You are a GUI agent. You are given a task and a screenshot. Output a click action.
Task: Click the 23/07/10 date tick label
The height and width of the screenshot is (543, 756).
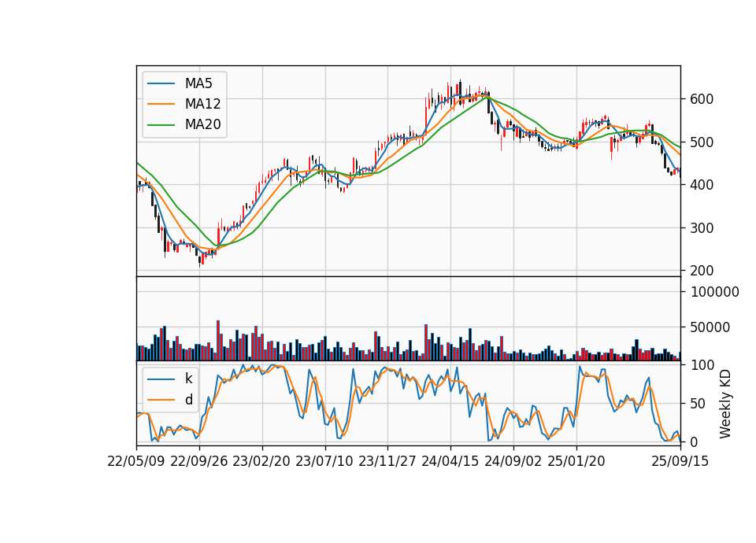pos(324,461)
